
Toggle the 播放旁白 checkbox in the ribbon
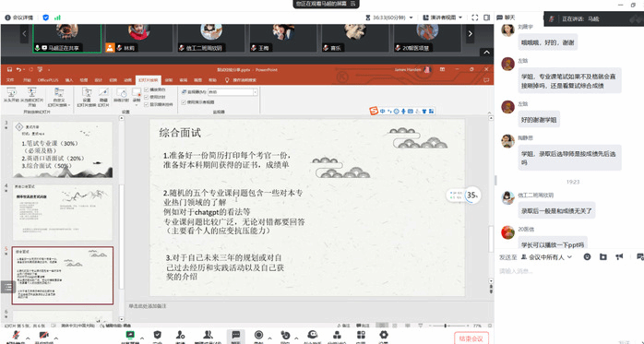click(147, 89)
